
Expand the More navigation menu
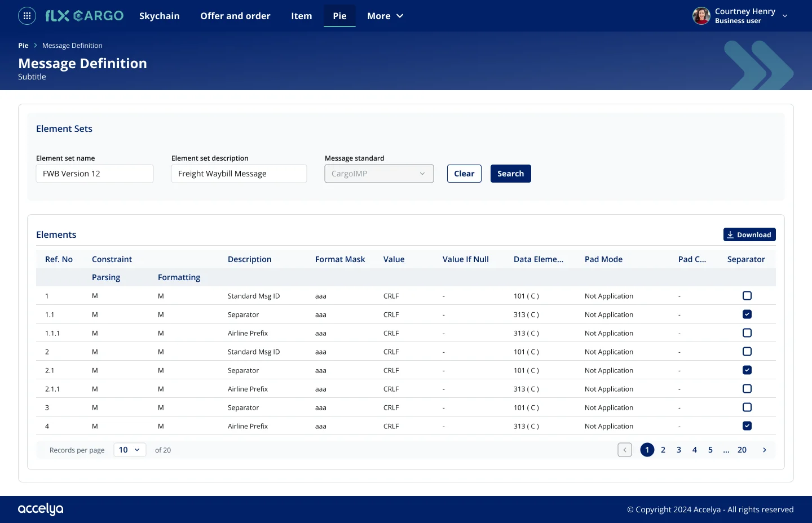pos(385,16)
